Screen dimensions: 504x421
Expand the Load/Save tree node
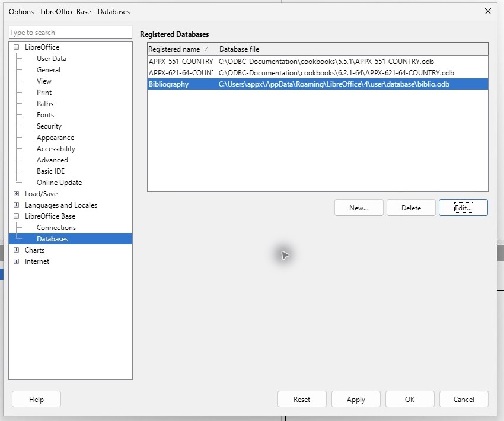pyautogui.click(x=17, y=194)
